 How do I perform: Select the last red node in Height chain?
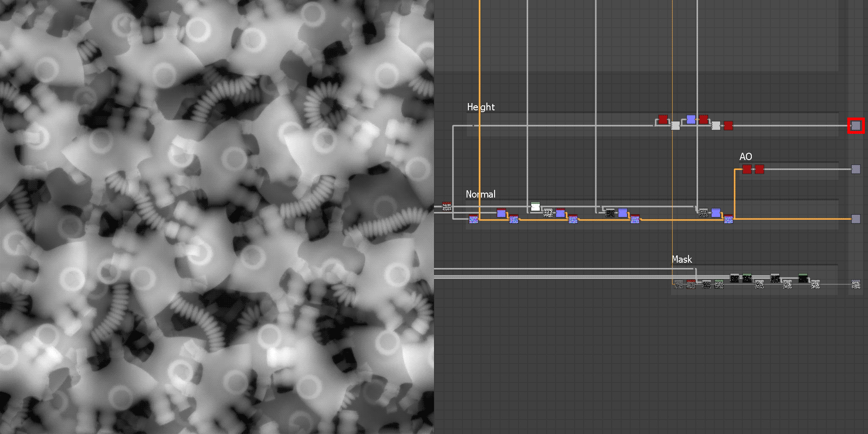pos(728,125)
